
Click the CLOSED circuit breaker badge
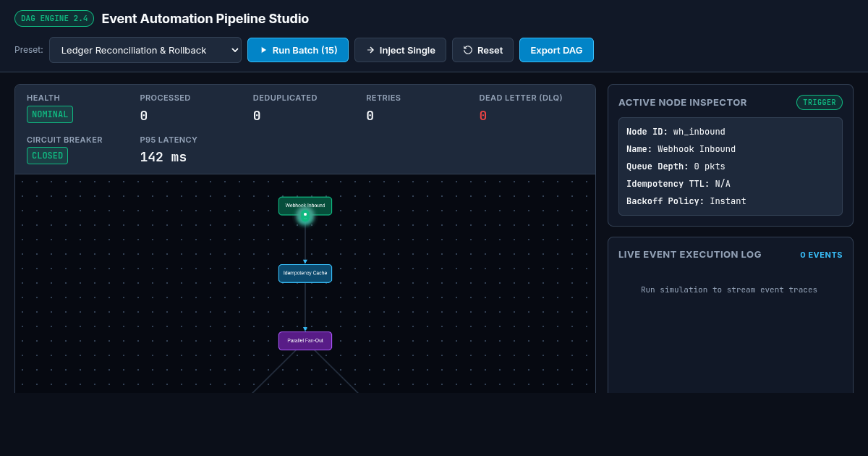coord(47,156)
